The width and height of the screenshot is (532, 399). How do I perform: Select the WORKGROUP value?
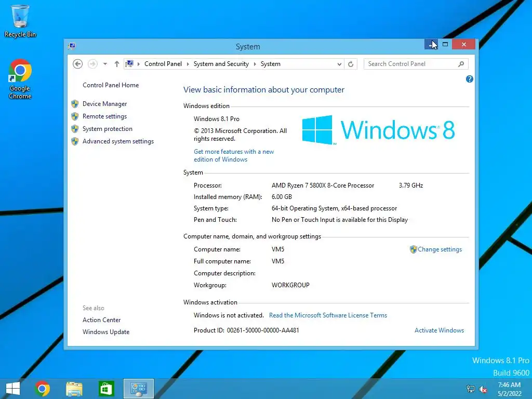[290, 285]
